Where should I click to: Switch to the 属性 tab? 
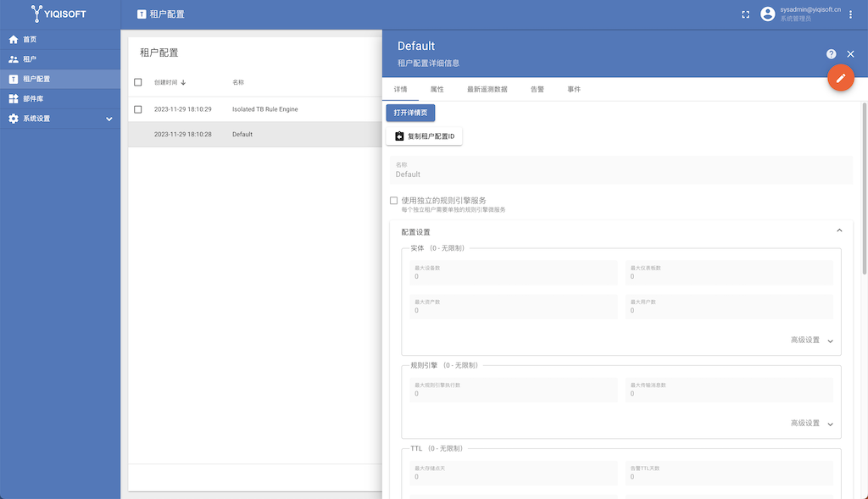click(437, 89)
